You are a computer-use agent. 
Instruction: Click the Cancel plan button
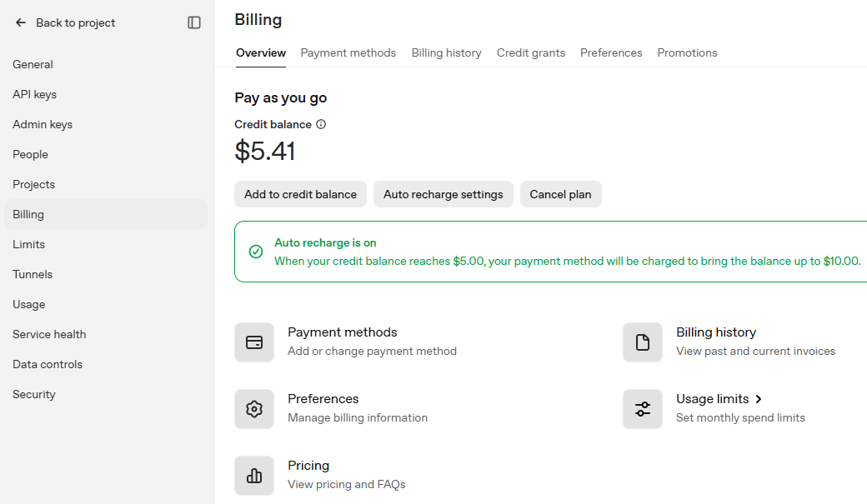pos(561,195)
